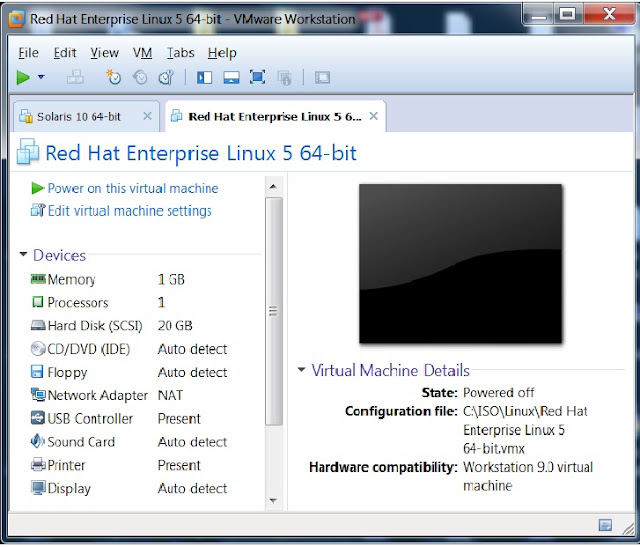Collapse the Devices section
The height and width of the screenshot is (547, 640).
coord(23,254)
